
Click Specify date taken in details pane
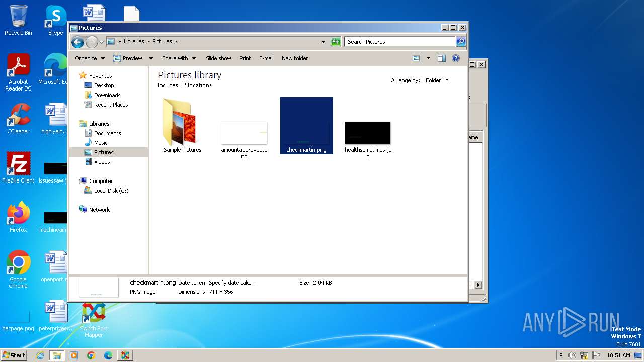(x=231, y=283)
